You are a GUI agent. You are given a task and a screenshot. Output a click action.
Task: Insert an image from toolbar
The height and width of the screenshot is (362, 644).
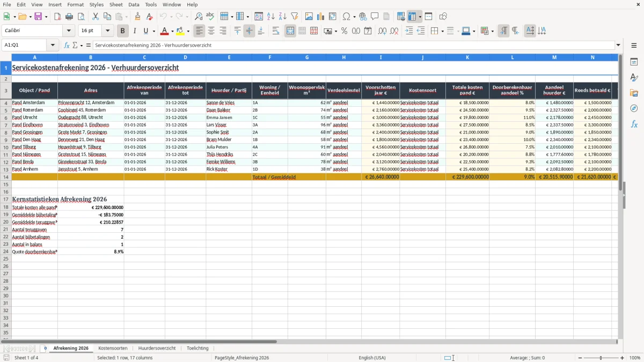point(309,17)
